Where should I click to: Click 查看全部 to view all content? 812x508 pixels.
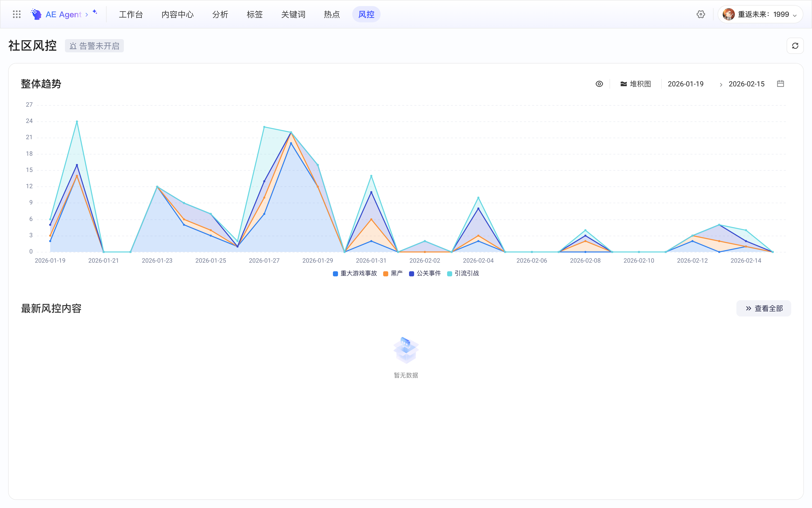764,308
